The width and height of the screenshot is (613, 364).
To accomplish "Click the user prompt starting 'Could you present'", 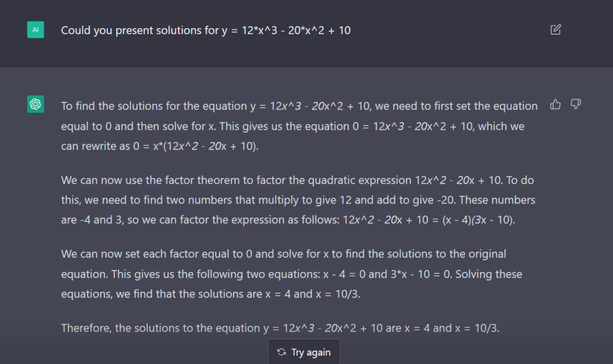I will coord(206,31).
